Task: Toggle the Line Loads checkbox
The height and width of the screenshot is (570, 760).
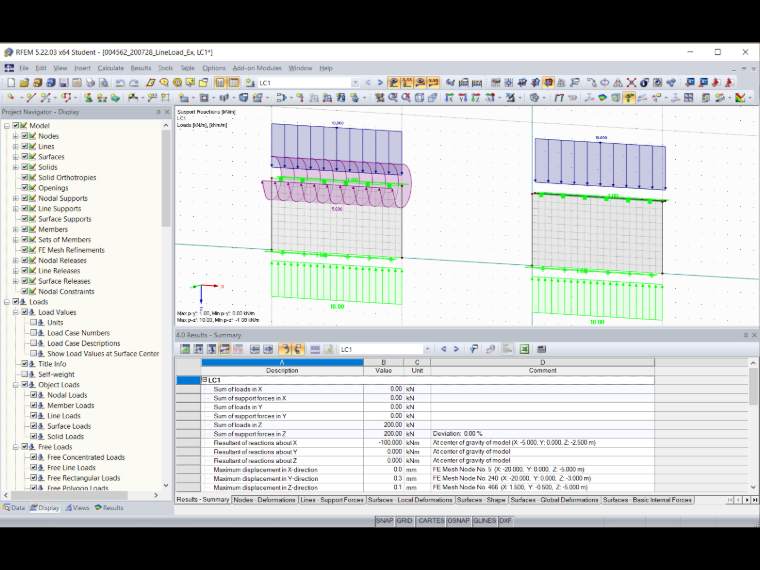Action: tap(33, 415)
